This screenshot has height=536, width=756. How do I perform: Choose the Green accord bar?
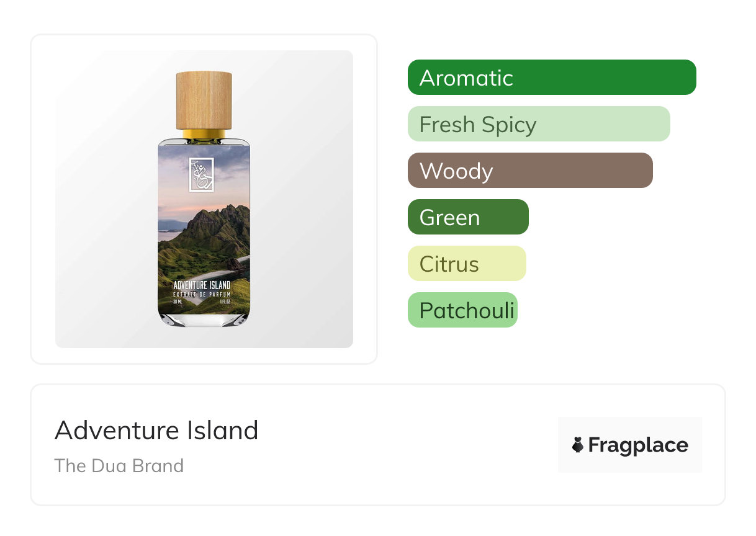468,217
